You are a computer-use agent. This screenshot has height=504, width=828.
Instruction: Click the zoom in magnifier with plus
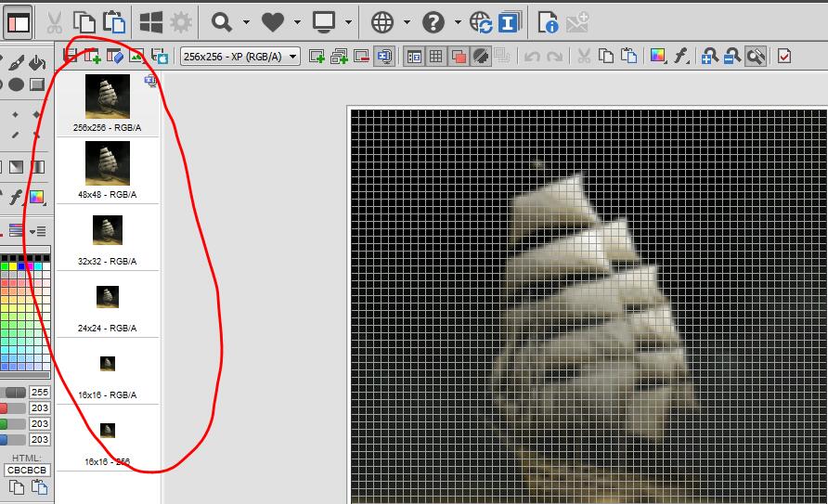(709, 56)
